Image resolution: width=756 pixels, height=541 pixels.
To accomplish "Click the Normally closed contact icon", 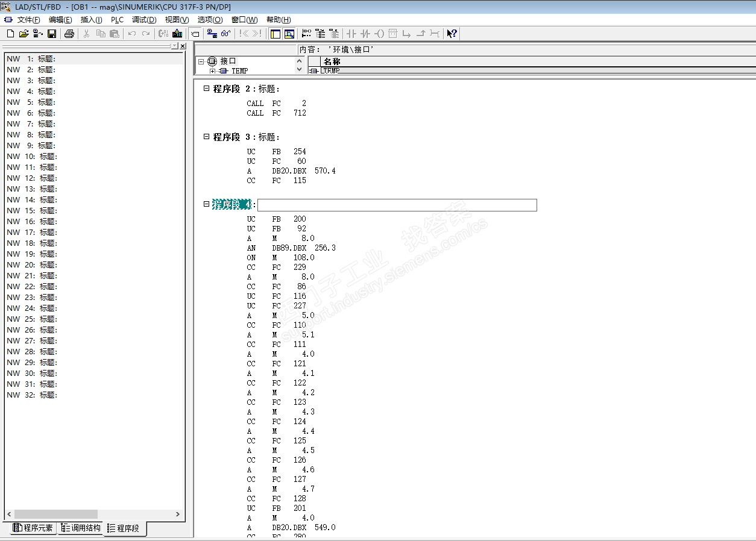I will [365, 34].
